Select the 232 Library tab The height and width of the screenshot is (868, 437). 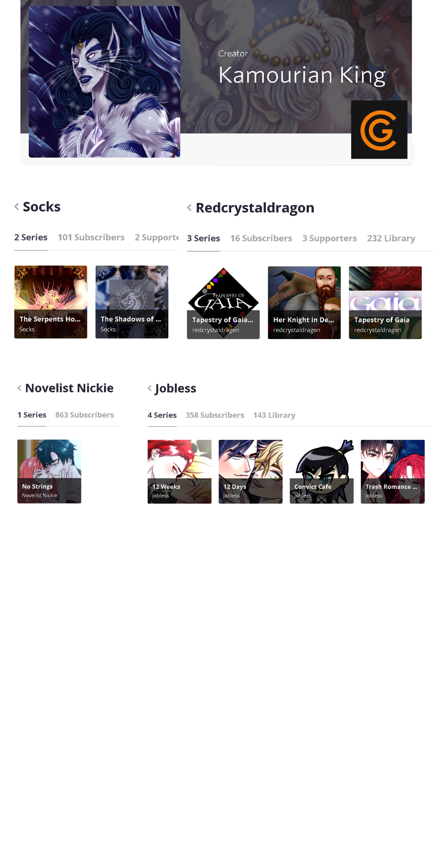391,239
